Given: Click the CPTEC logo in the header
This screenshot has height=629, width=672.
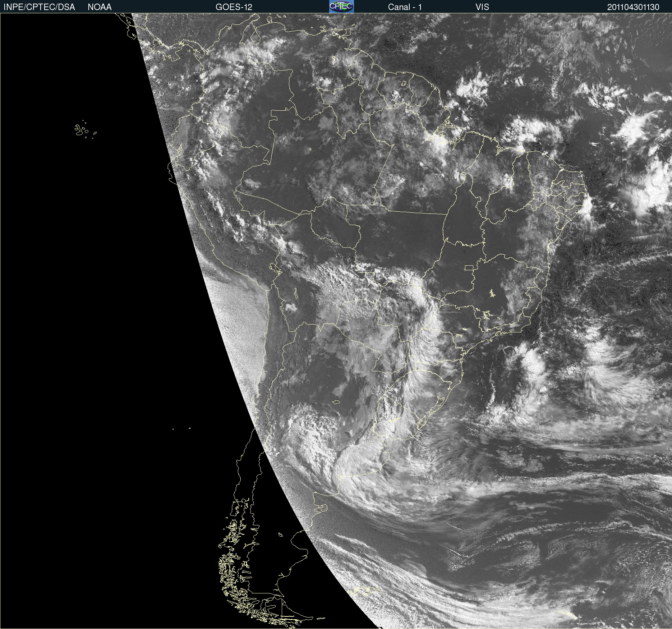Looking at the screenshot, I should tap(341, 6).
